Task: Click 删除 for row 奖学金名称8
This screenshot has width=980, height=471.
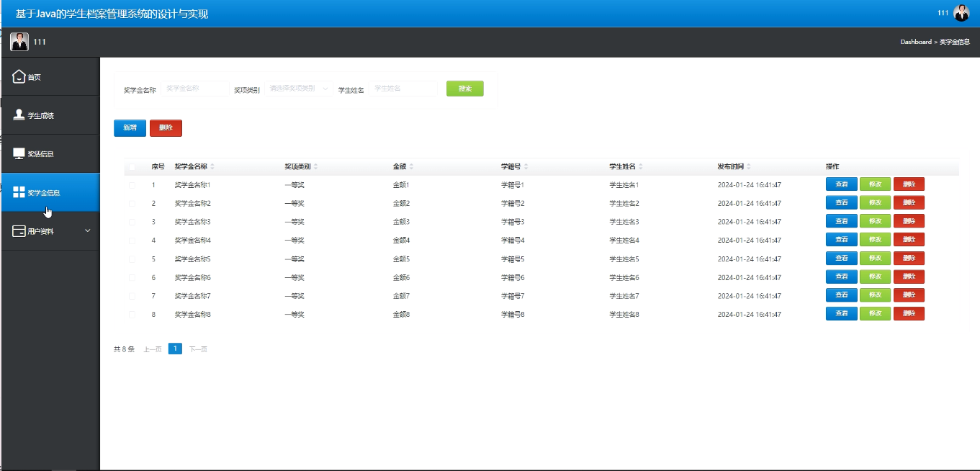Action: coord(909,313)
